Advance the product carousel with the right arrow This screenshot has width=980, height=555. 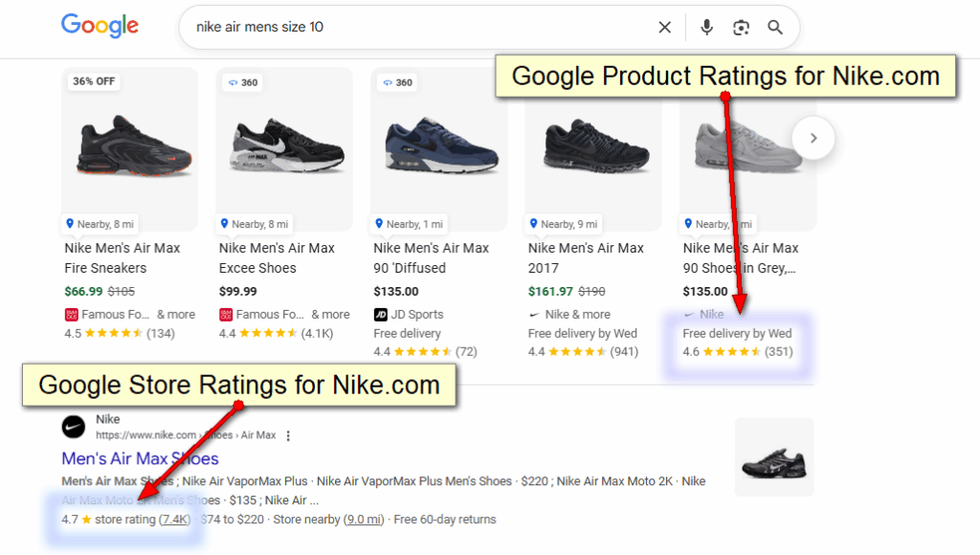pyautogui.click(x=813, y=138)
